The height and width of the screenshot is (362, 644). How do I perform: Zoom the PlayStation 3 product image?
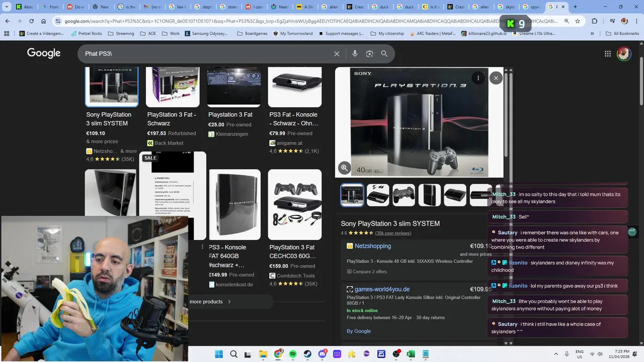pos(344,168)
